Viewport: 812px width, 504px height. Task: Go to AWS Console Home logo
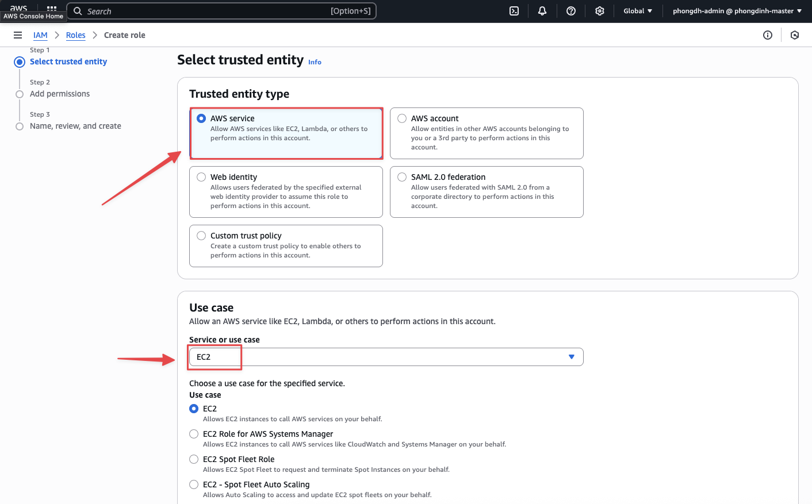[18, 7]
